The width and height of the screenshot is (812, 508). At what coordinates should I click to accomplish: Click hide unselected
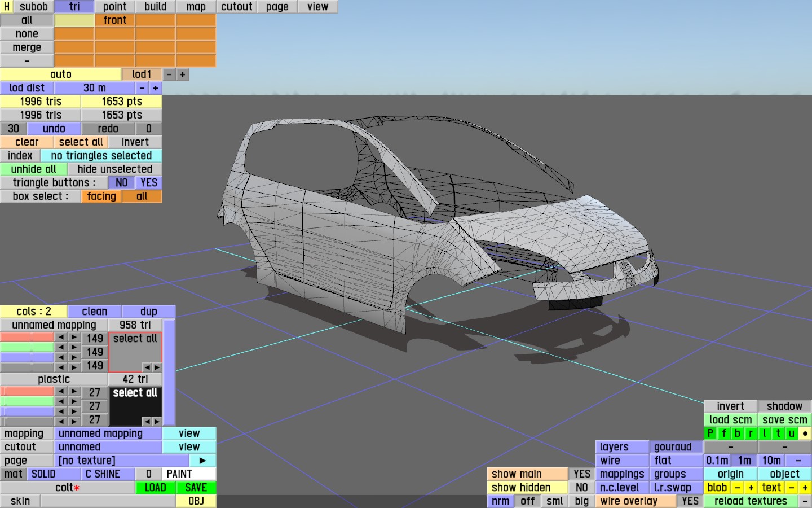(x=115, y=169)
